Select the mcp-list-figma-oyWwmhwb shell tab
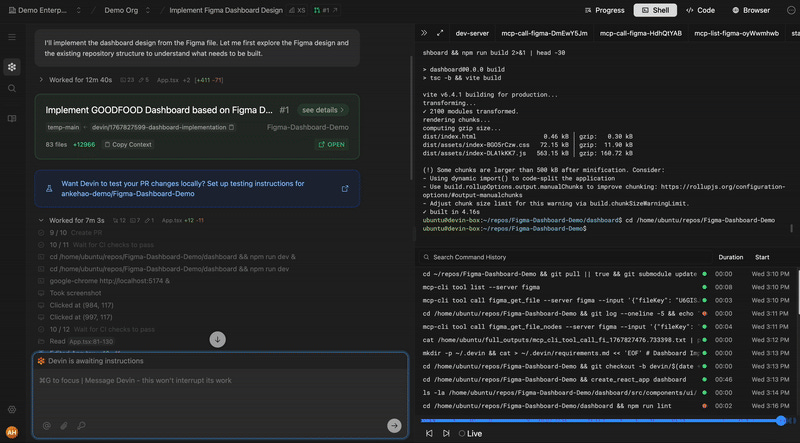800x443 pixels. coord(736,33)
